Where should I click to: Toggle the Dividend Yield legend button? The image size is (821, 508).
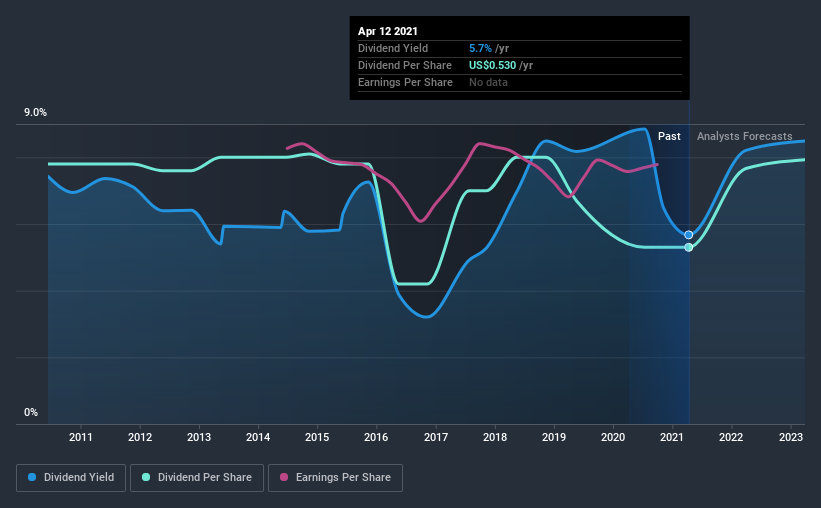click(71, 478)
